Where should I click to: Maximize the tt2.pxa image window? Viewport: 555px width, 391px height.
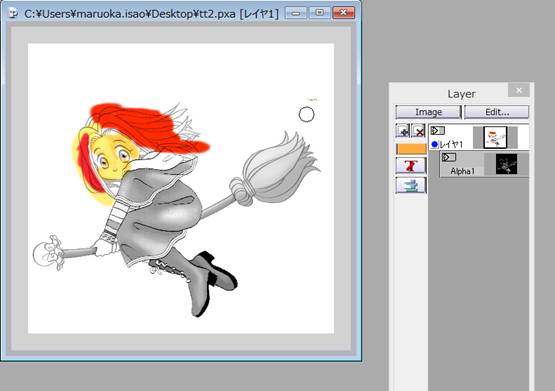(319, 13)
